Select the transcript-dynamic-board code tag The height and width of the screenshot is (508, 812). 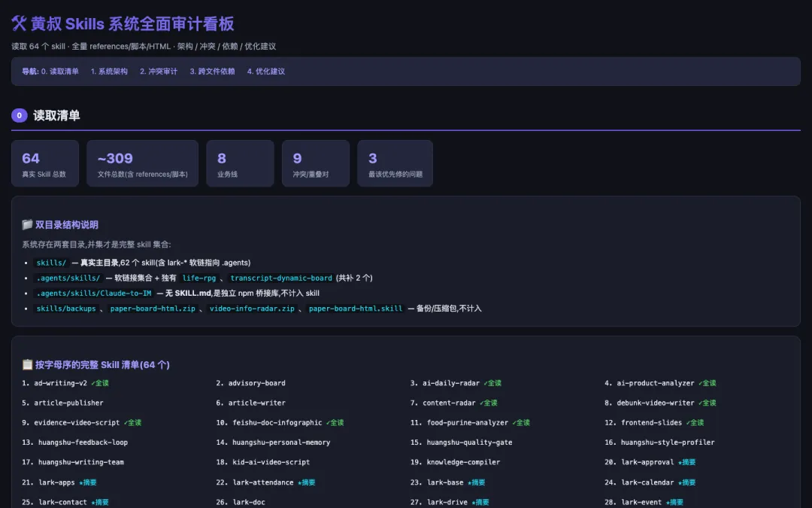coord(281,278)
